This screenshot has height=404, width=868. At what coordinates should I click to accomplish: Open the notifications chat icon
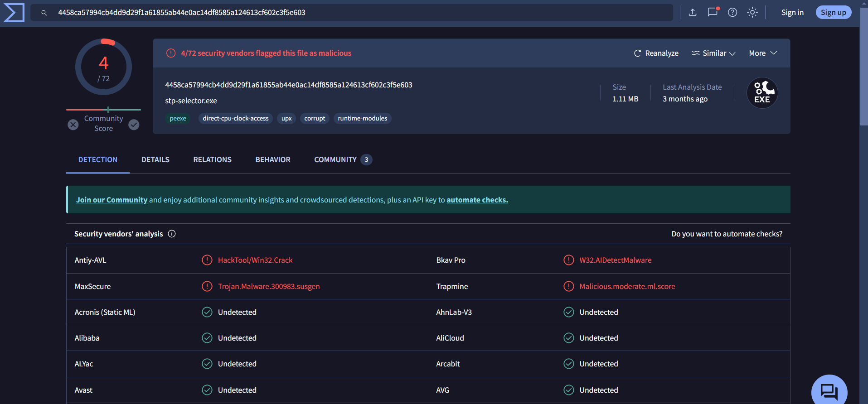[x=713, y=12]
